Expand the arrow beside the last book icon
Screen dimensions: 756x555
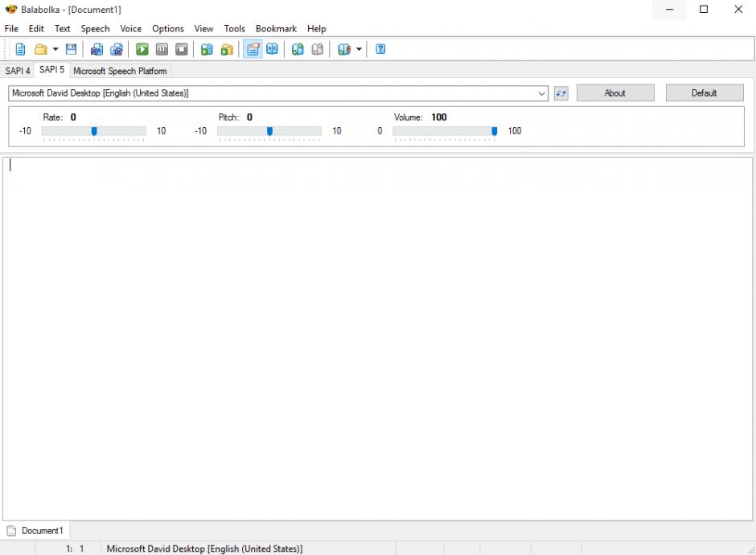click(359, 49)
